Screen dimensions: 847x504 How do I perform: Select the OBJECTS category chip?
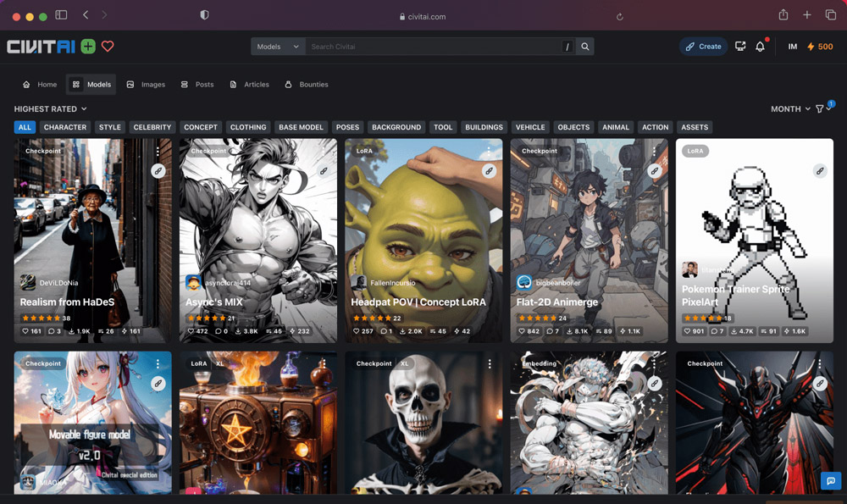pyautogui.click(x=573, y=127)
